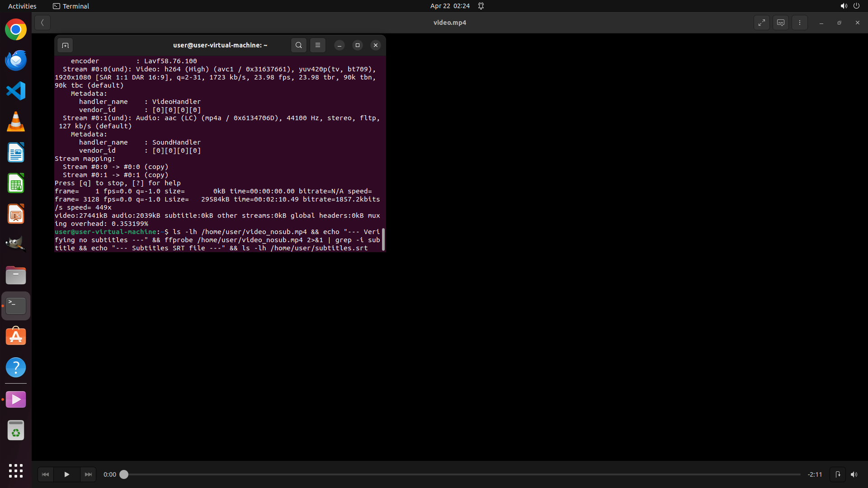Screen dimensions: 868x488
Task: Open the playlist sidebar toggle
Action: (x=838, y=474)
